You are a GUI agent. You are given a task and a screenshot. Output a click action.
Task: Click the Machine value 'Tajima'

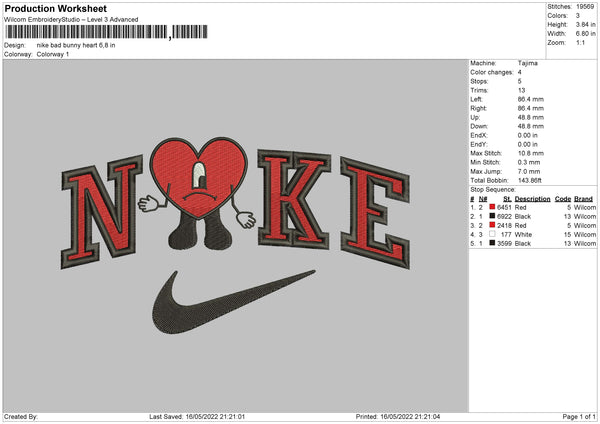(x=528, y=63)
